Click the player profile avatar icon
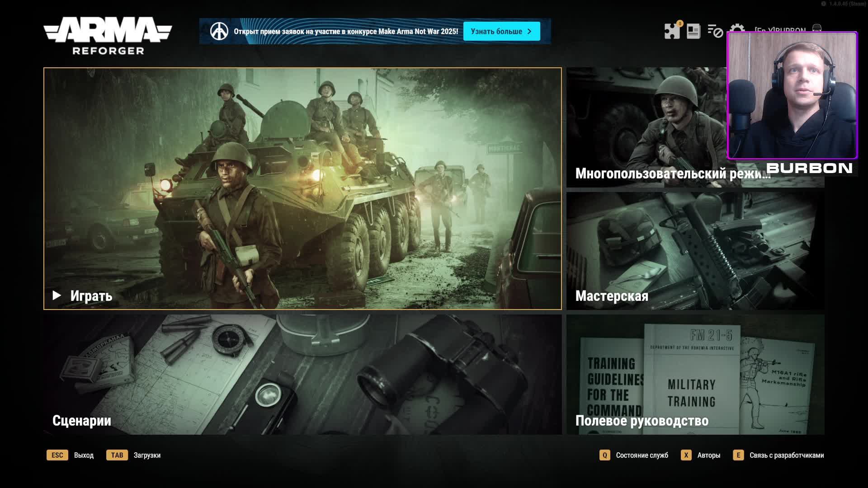This screenshot has width=868, height=488. [x=817, y=28]
